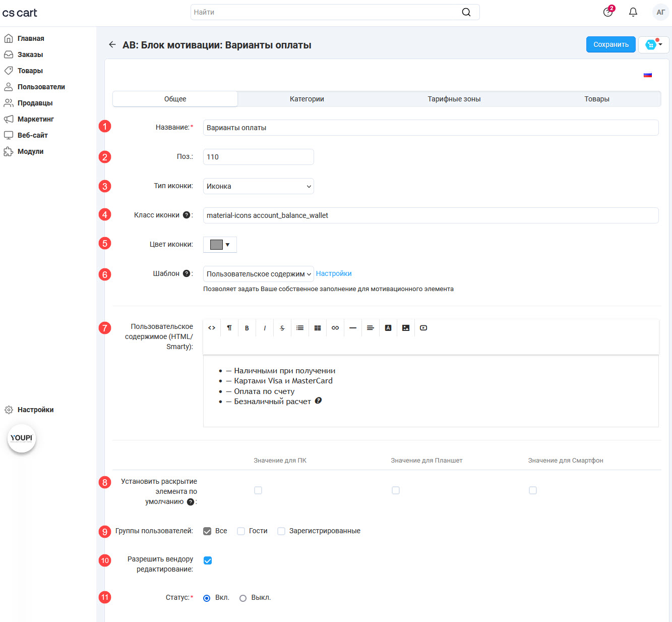Insert an image via editor toolbar

click(x=406, y=328)
